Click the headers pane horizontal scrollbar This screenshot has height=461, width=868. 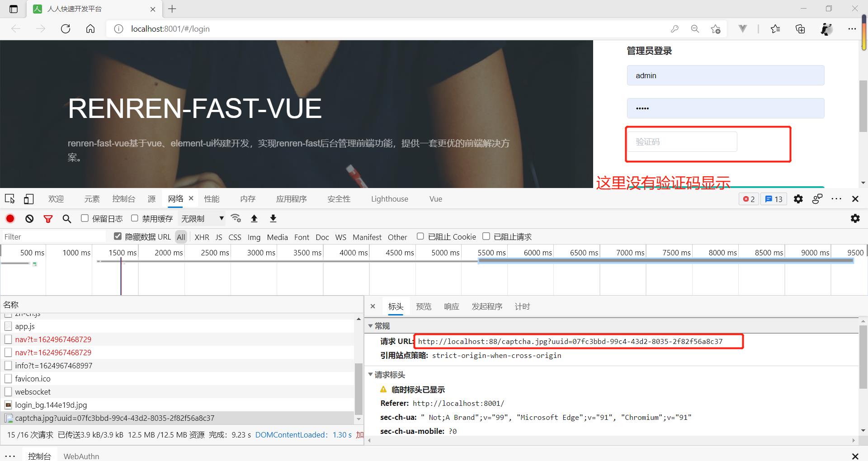click(x=611, y=440)
